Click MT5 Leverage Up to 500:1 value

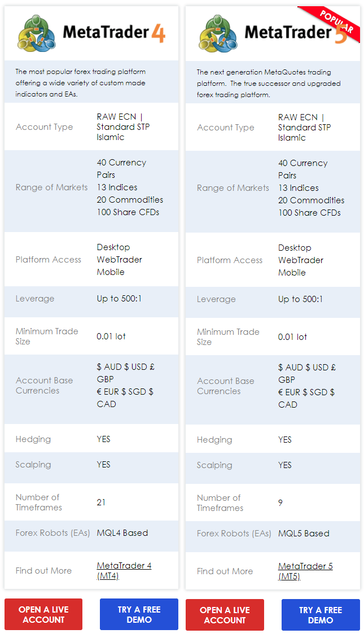coord(300,299)
